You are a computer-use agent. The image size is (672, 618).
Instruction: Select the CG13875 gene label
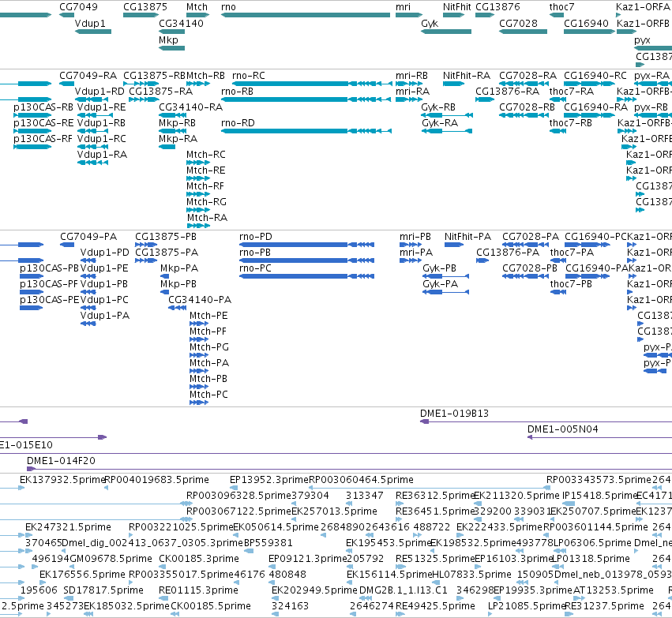coord(145,7)
